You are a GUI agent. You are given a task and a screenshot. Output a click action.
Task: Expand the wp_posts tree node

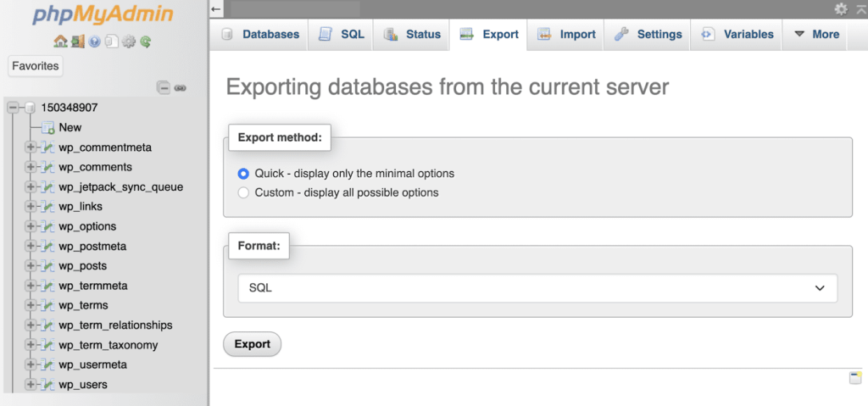pyautogui.click(x=31, y=266)
